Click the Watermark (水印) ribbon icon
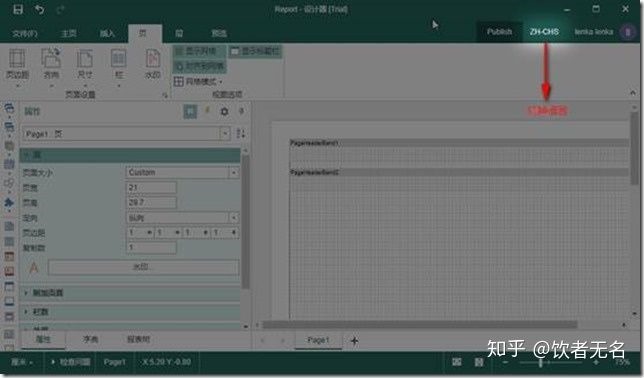The height and width of the screenshot is (378, 644). [153, 64]
